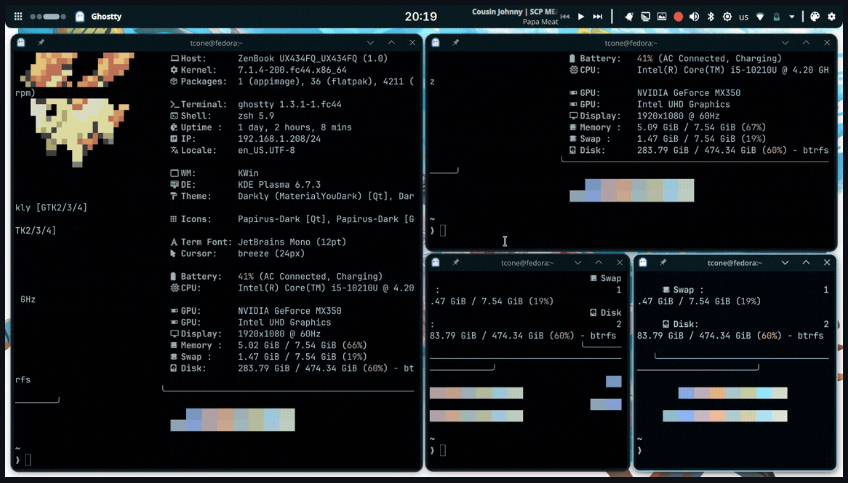Switch the 'us' keyboard layout indicator

tap(744, 17)
